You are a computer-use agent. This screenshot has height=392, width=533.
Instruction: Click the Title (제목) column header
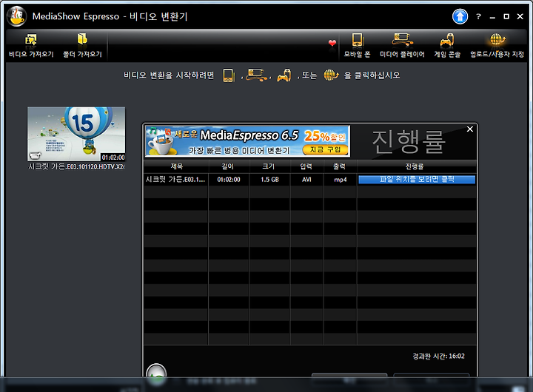tap(176, 166)
